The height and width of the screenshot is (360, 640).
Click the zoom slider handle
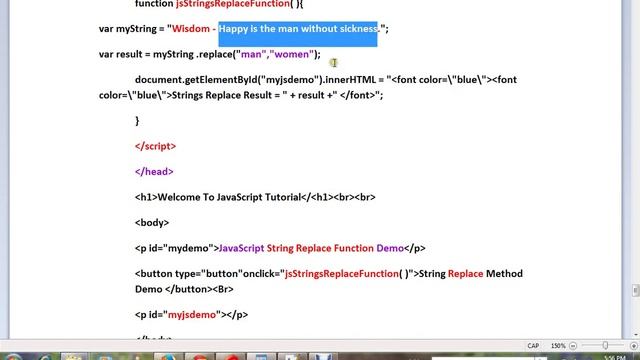(605, 346)
